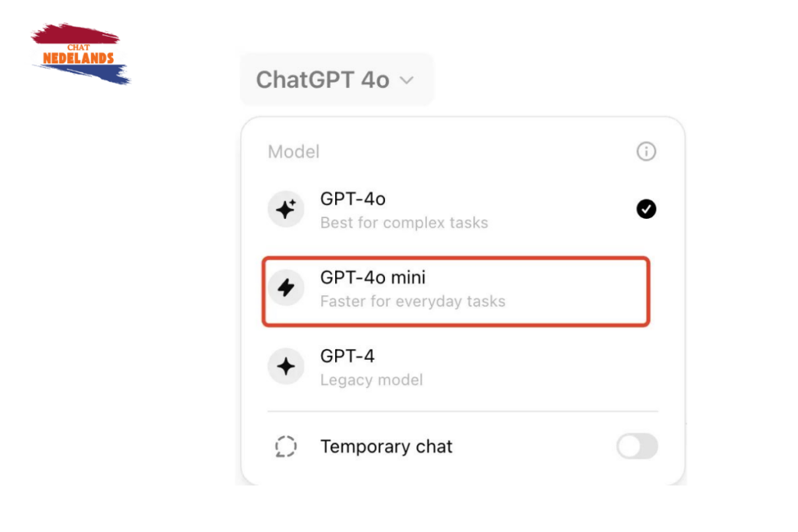Image resolution: width=798 pixels, height=532 pixels.
Task: Click the GPT-4o mini lightning bolt icon
Action: [286, 288]
